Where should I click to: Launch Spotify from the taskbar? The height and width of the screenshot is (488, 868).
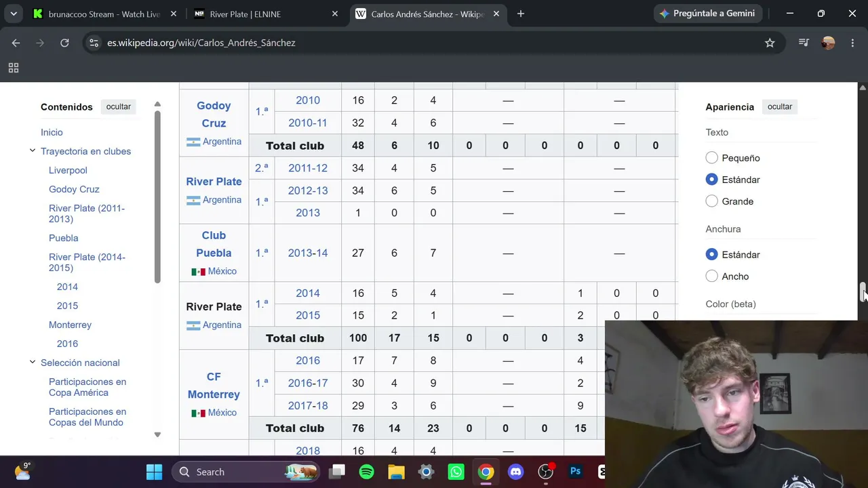(x=366, y=472)
